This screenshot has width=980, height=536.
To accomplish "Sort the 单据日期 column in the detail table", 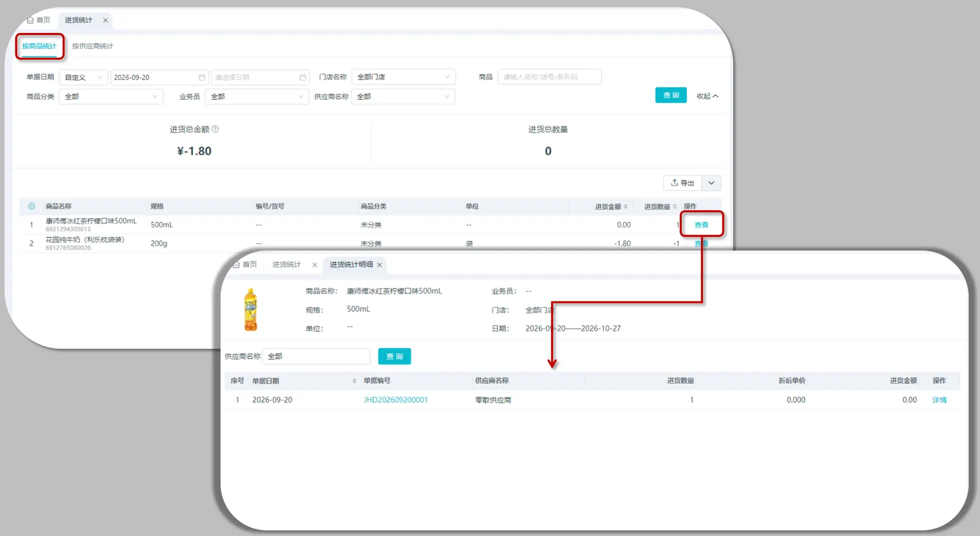I will [354, 381].
